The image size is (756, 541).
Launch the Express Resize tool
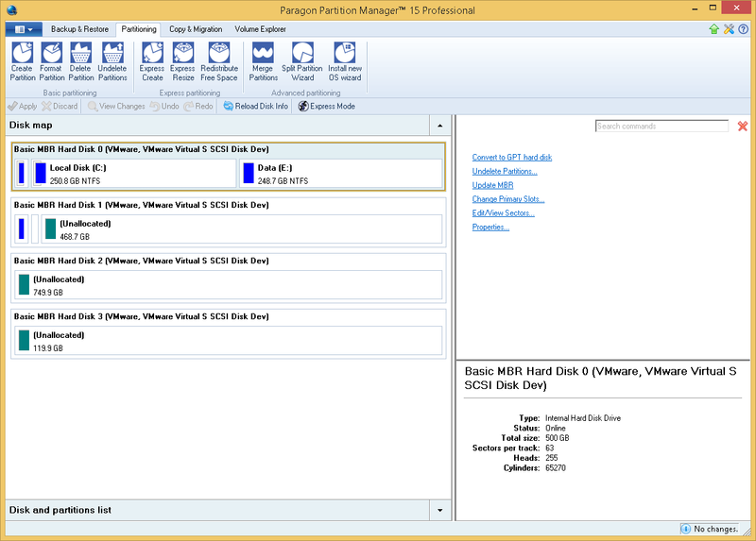click(x=182, y=61)
